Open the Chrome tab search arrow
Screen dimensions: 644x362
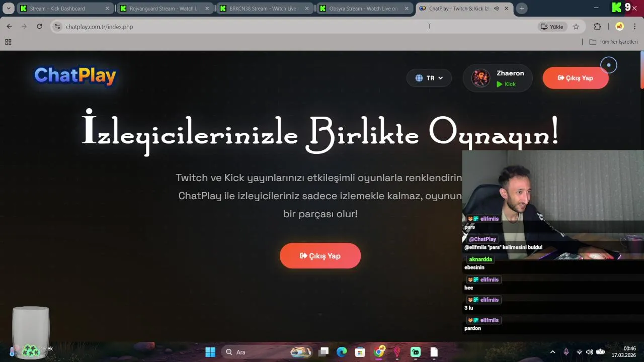(9, 9)
